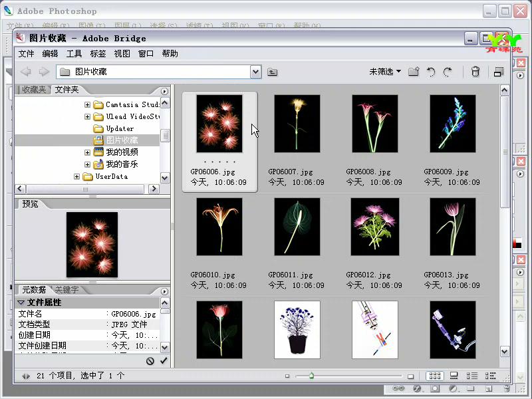Click the preview image of GP06006
This screenshot has width=532, height=399.
(92, 245)
